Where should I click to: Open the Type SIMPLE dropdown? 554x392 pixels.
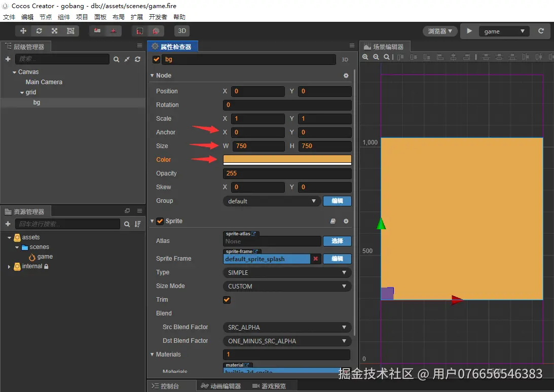click(x=287, y=273)
